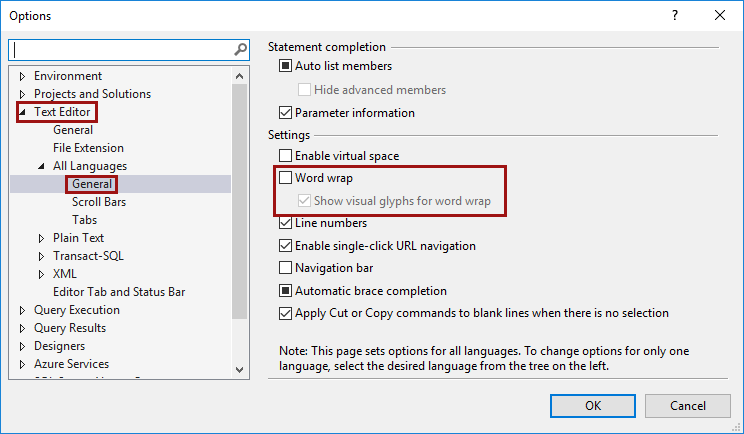This screenshot has height=434, width=744.
Task: Toggle Navigation bar checkbox
Action: coord(286,268)
